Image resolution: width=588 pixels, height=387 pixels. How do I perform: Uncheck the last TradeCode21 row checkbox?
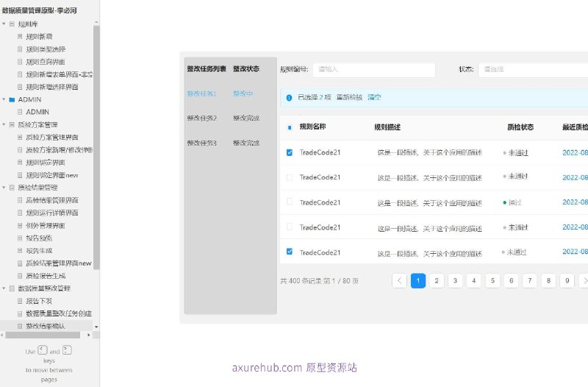(x=290, y=252)
